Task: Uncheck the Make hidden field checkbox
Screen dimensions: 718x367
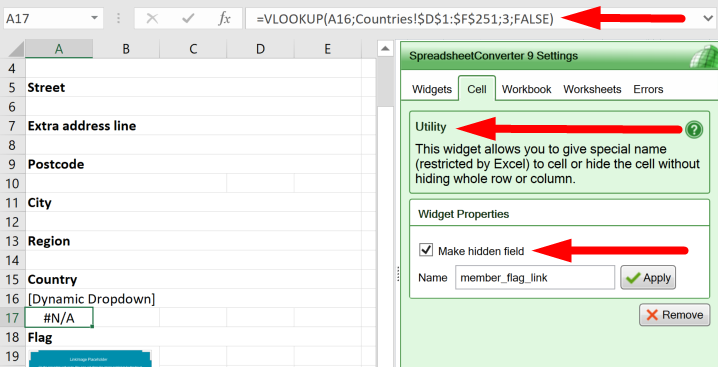Action: [426, 250]
